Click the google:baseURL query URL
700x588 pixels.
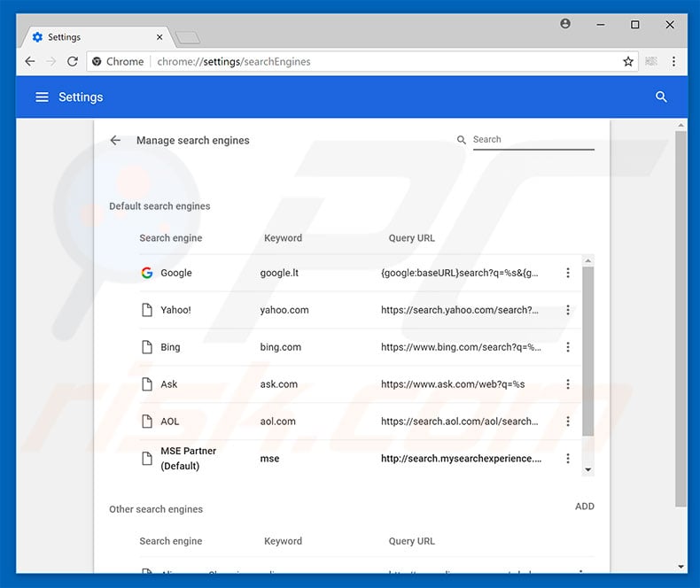(459, 273)
